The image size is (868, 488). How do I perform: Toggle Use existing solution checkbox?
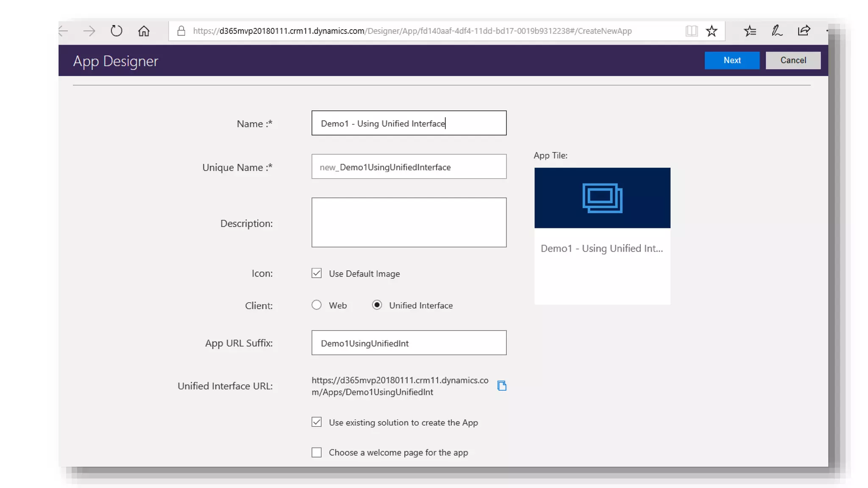pyautogui.click(x=317, y=422)
